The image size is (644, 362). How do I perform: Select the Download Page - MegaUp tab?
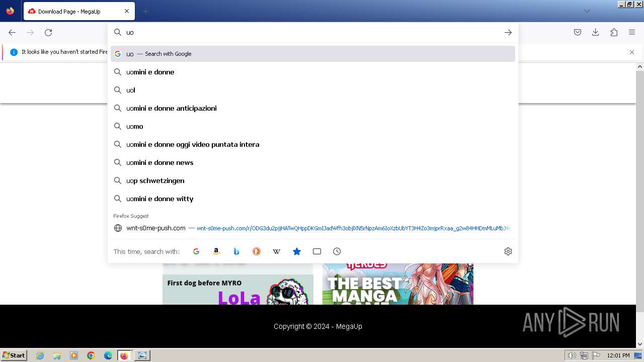(x=79, y=11)
